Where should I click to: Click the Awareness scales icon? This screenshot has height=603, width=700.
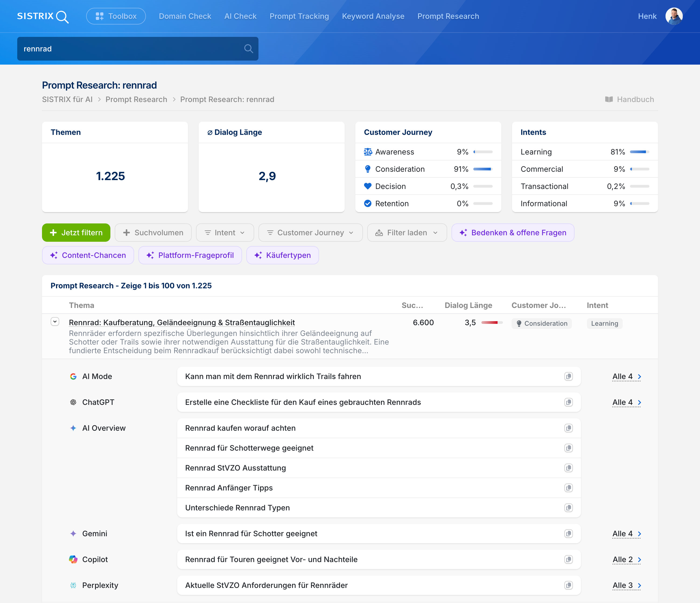[368, 152]
